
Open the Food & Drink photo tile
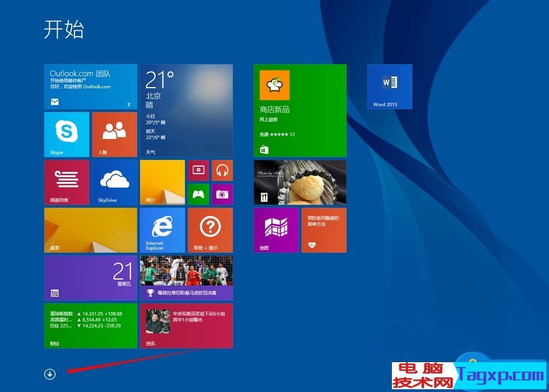300,182
